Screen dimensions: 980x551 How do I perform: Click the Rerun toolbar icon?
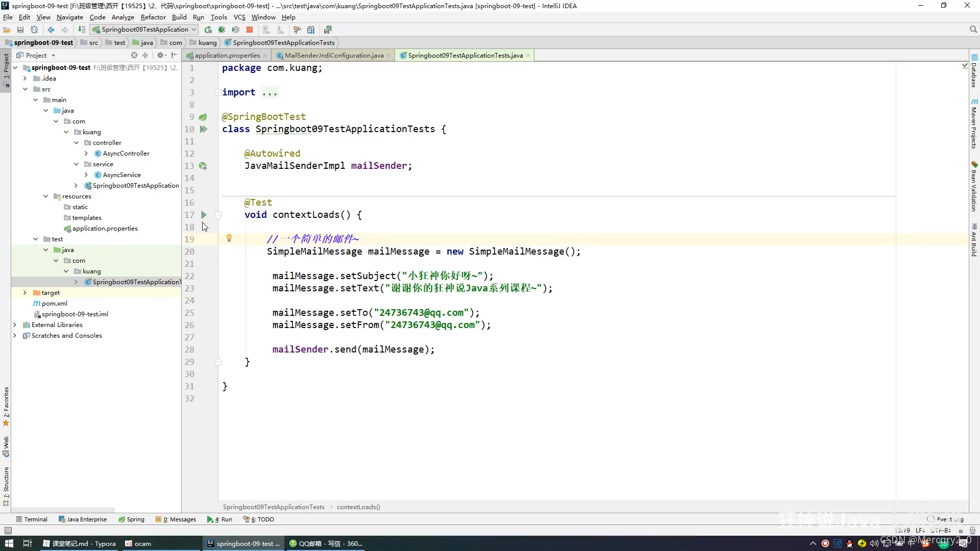click(x=208, y=30)
